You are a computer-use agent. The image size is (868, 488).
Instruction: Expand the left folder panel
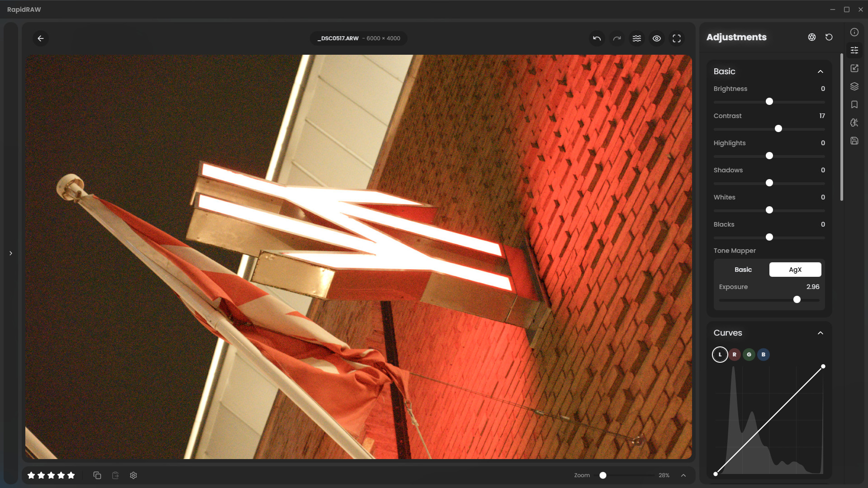point(11,253)
